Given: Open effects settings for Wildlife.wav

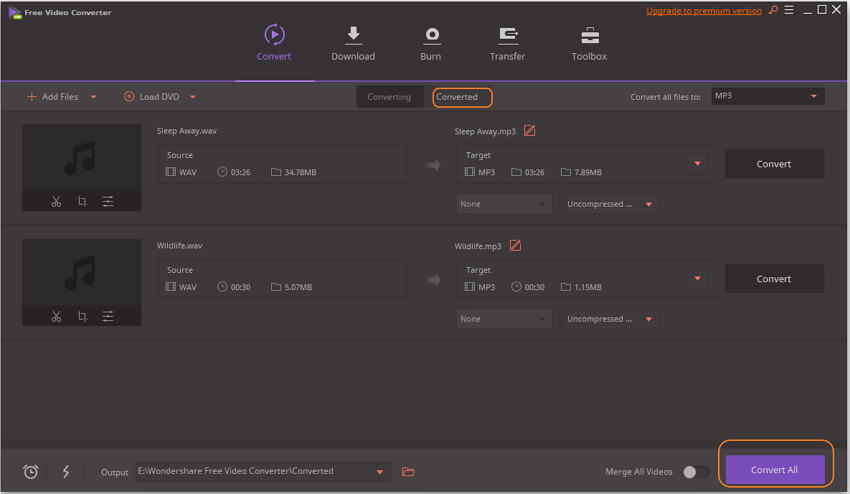Looking at the screenshot, I should [x=108, y=316].
